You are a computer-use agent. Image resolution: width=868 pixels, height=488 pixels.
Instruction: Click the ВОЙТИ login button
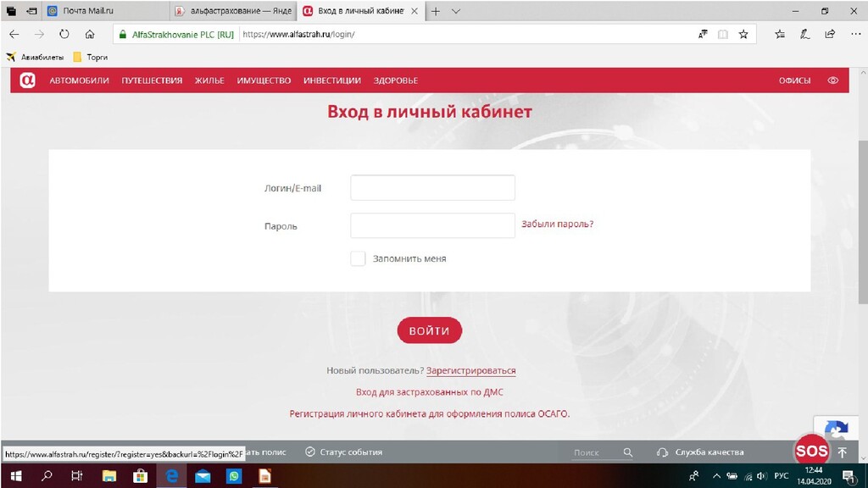(x=429, y=330)
